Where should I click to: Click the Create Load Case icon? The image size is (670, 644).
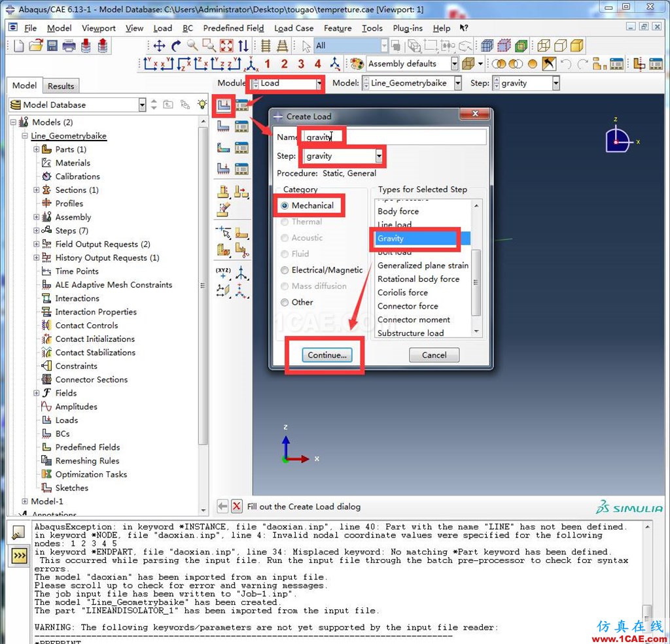pos(223,169)
